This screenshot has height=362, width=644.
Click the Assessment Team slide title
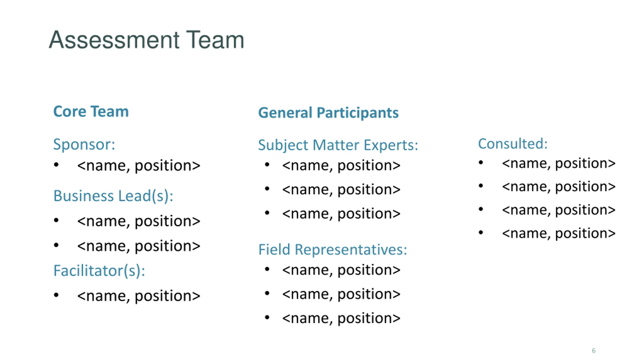coord(146,40)
